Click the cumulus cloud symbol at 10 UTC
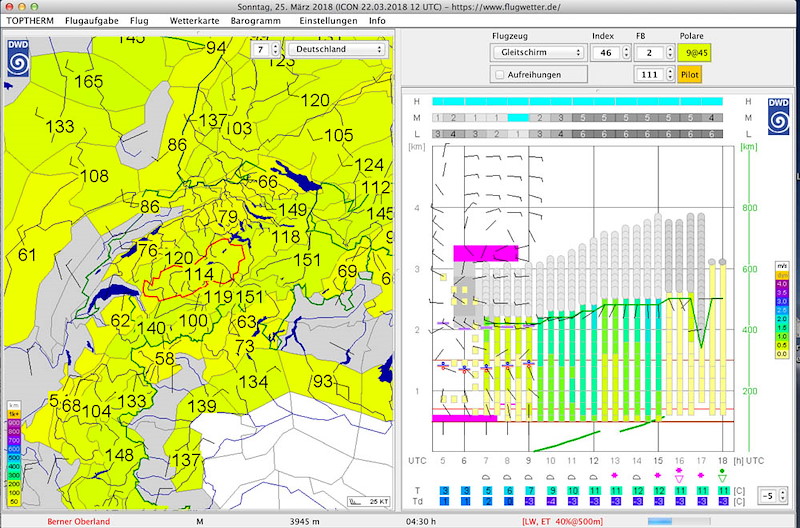Image resolution: width=800 pixels, height=528 pixels. (550, 477)
